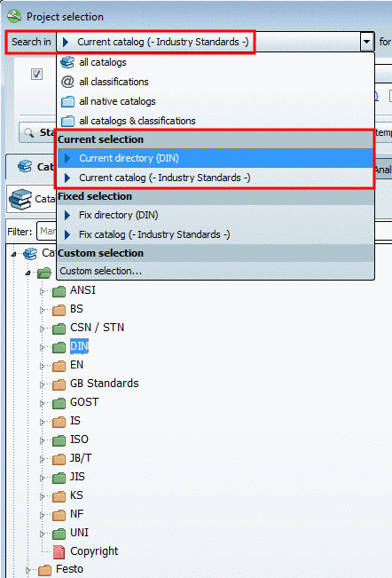Click the green GOST folder icon

tap(59, 403)
